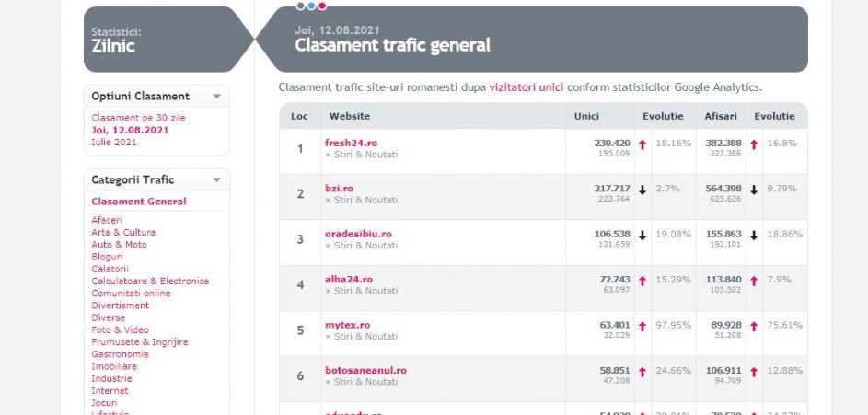Click Stiri & Noutati under alba24.ro

pos(365,291)
